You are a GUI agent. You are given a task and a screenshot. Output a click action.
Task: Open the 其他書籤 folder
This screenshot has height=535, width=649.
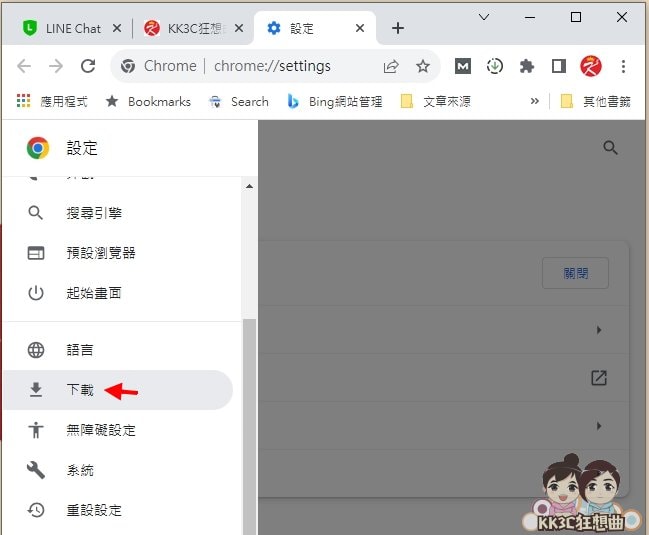tap(595, 101)
